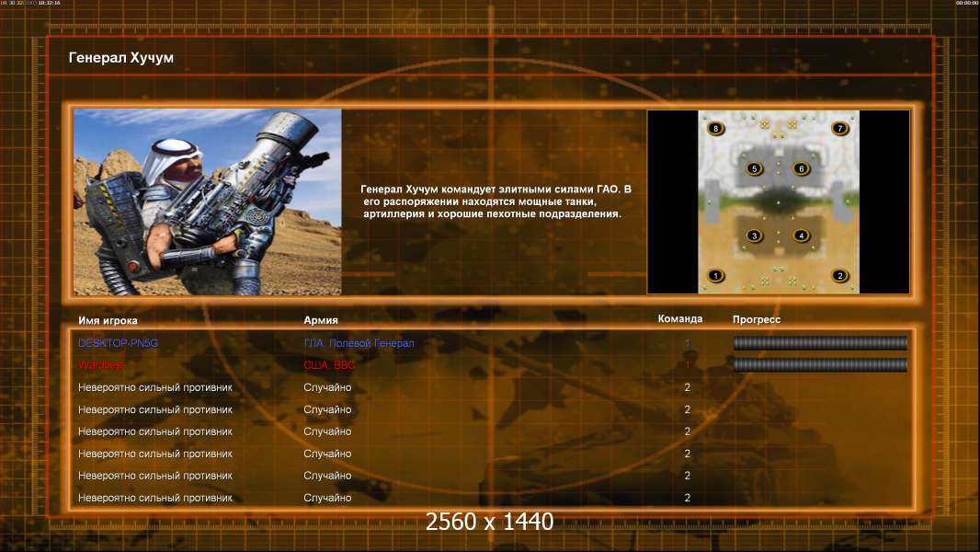Select player name DESKTOP-PN5G

point(118,343)
